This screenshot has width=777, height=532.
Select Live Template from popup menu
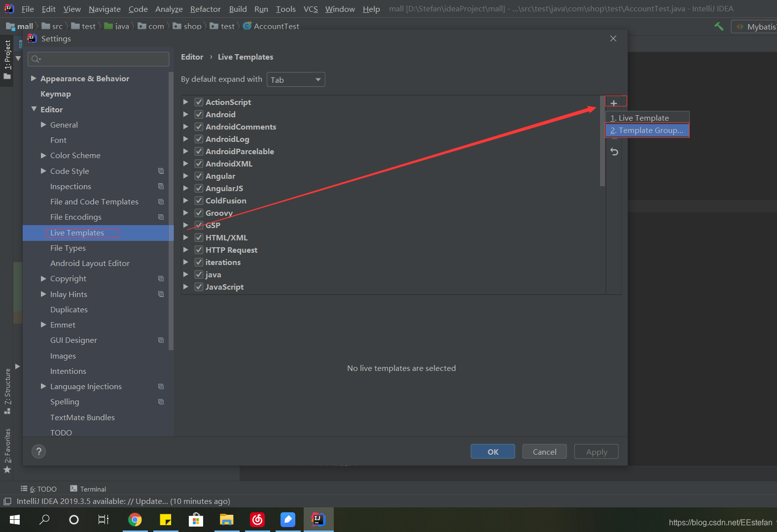coord(647,118)
